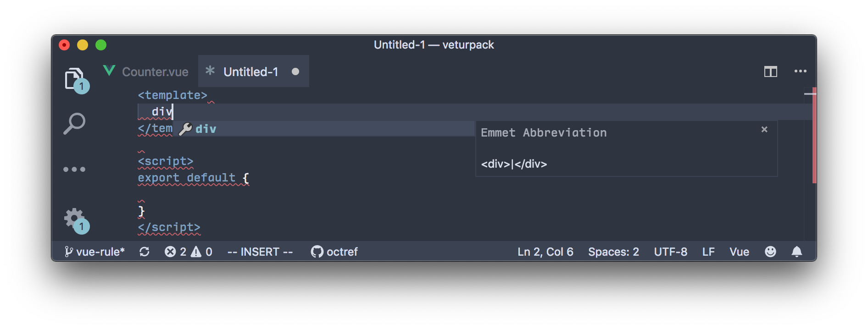Viewport: 868px width, 329px height.
Task: Open the errors and warnings indicator
Action: 188,251
